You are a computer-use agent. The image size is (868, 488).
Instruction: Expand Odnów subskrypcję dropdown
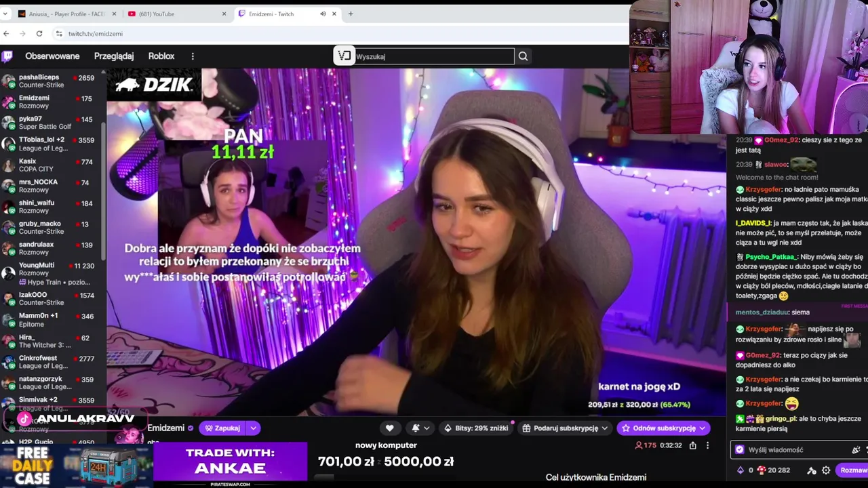tap(702, 428)
